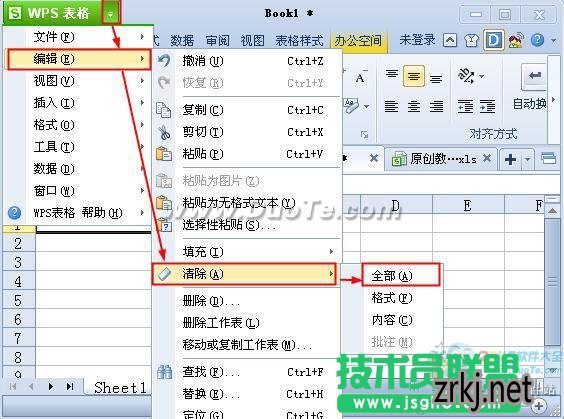Click the Paste (粘贴) clipboard icon
The width and height of the screenshot is (564, 419).
pyautogui.click(x=164, y=154)
